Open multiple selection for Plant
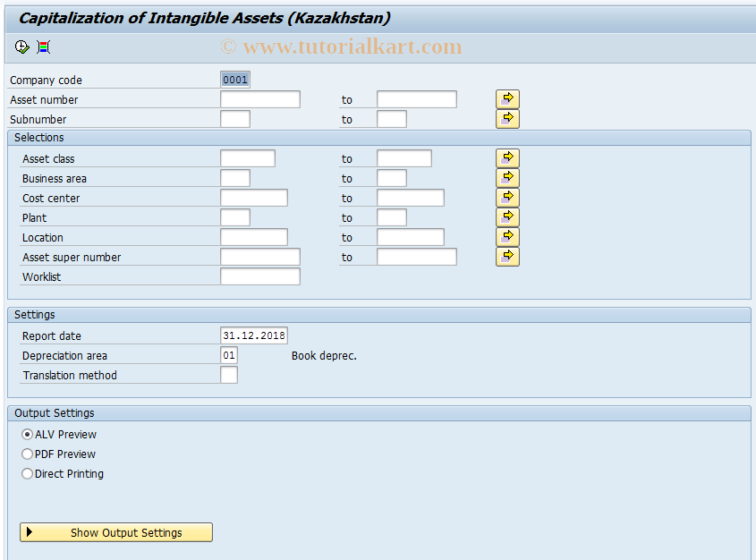756x560 pixels. [507, 218]
